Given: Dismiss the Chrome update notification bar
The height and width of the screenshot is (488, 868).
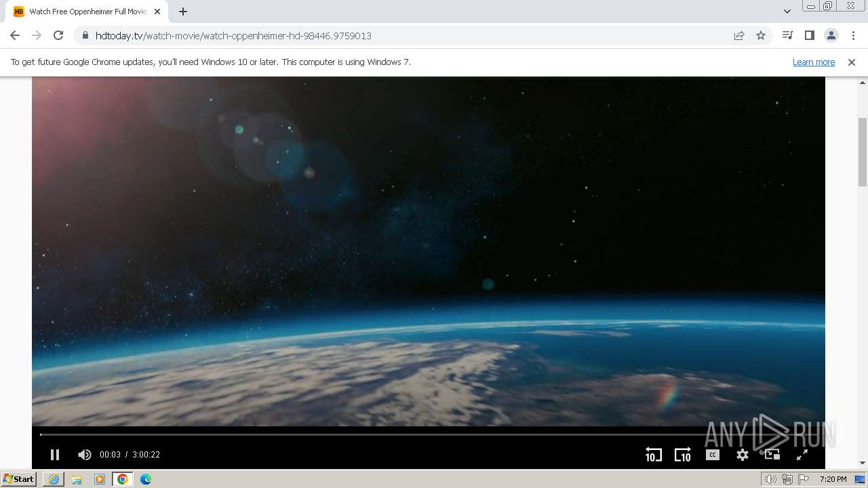Looking at the screenshot, I should tap(851, 62).
